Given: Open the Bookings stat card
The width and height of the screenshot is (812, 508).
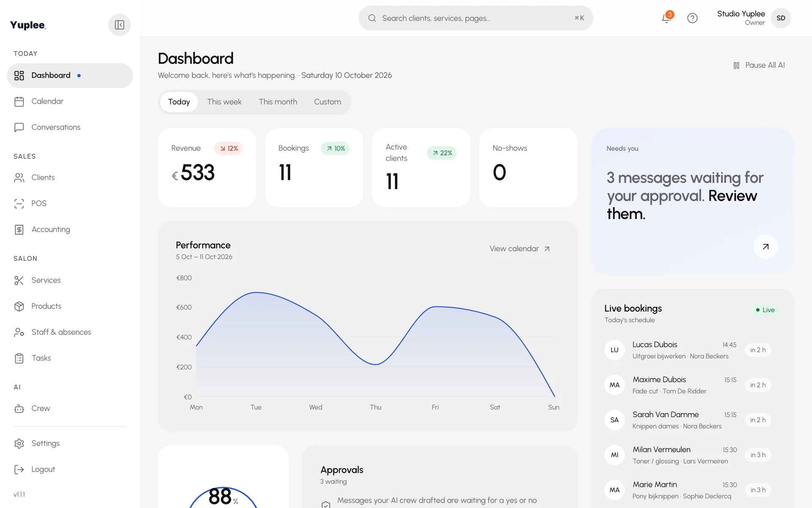Looking at the screenshot, I should tap(314, 168).
